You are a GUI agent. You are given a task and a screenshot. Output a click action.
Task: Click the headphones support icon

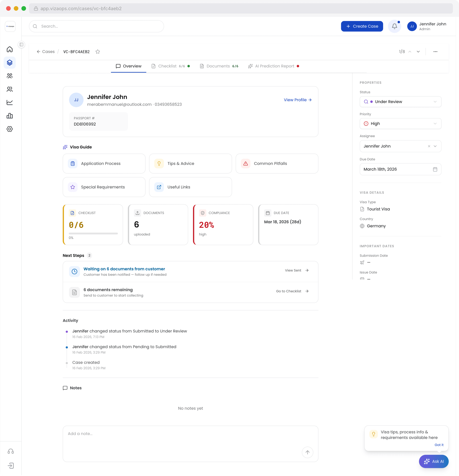tap(10, 451)
